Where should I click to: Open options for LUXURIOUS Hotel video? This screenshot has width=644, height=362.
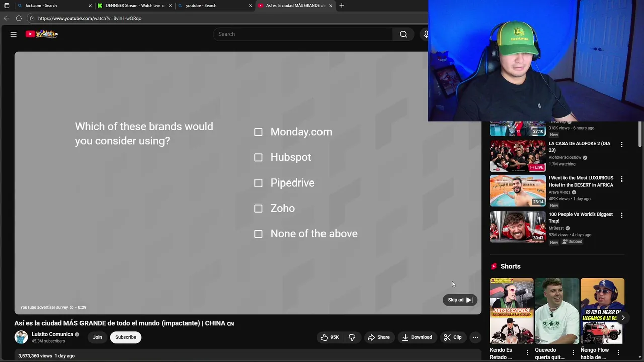point(621,179)
